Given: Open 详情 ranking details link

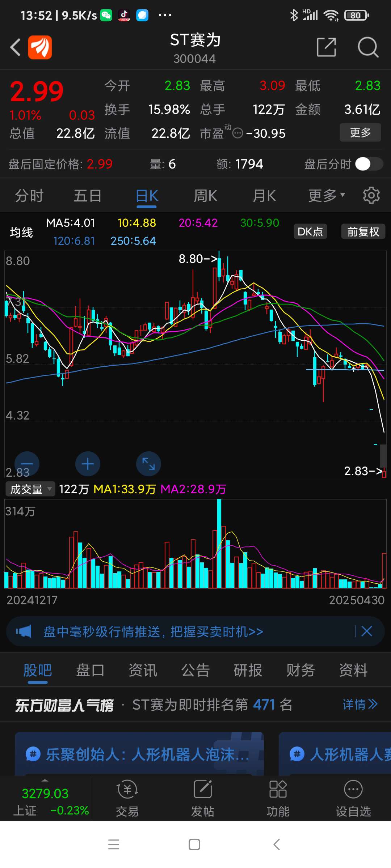Looking at the screenshot, I should [360, 705].
